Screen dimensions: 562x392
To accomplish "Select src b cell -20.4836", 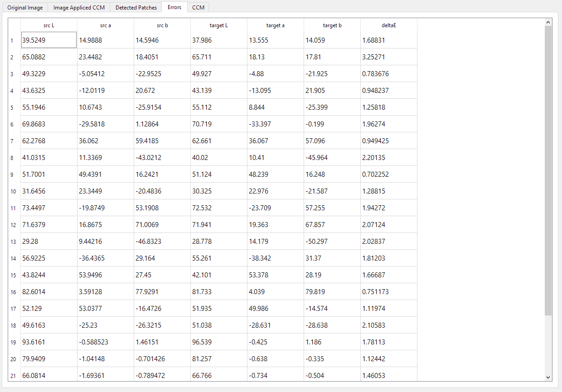I will 162,191.
